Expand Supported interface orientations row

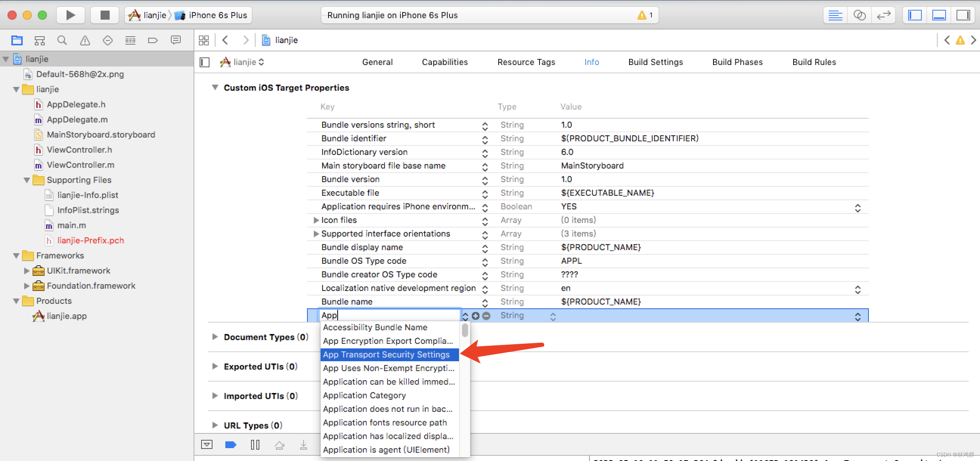316,234
